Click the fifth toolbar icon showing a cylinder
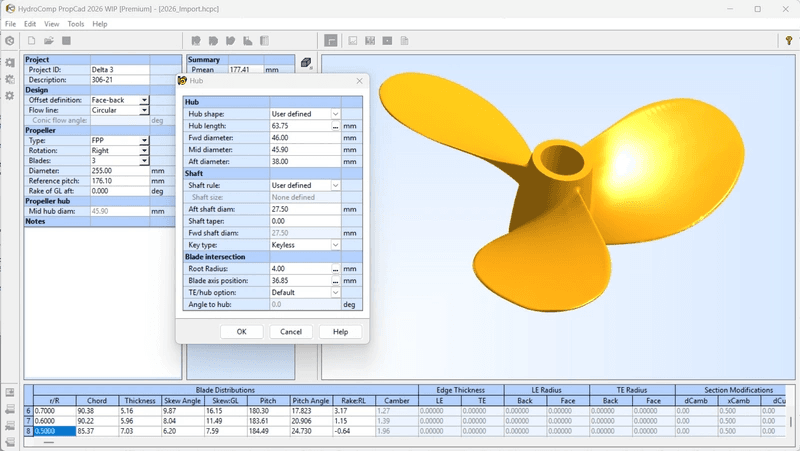Screen dimensions: 800x451 click(x=264, y=41)
